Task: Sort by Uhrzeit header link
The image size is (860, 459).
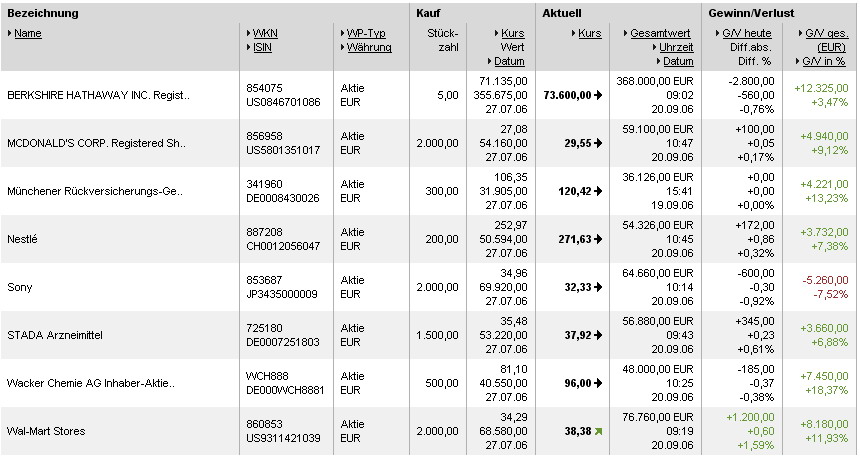Action: 676,47
